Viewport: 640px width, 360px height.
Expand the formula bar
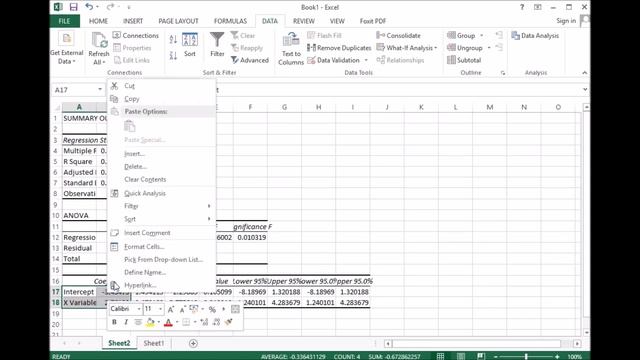[x=584, y=89]
